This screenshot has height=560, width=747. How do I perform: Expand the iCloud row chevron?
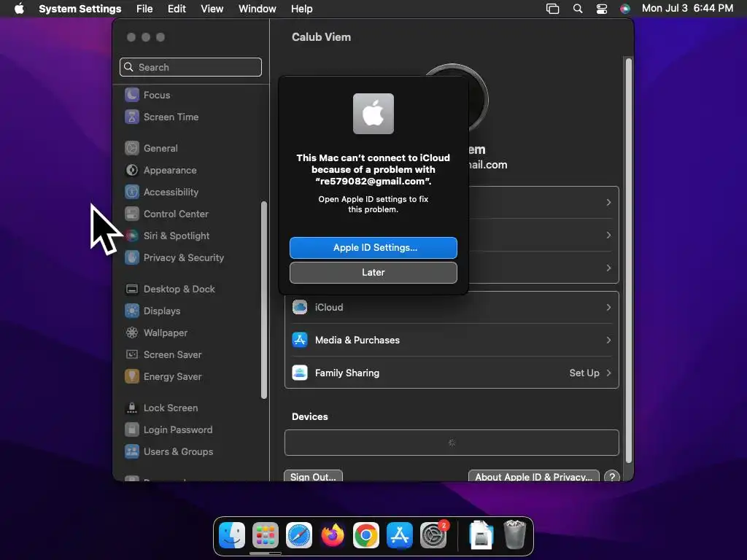[608, 307]
